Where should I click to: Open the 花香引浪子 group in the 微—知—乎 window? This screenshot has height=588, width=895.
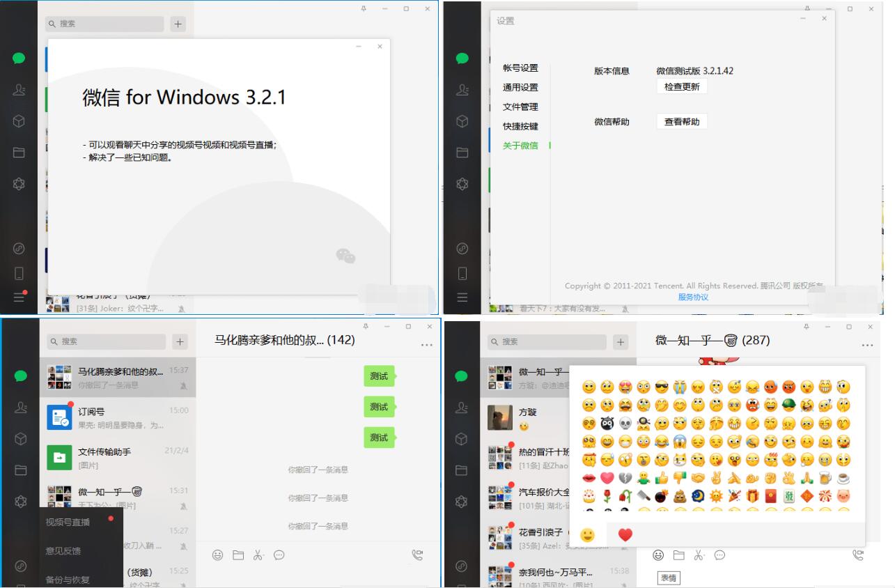click(526, 539)
